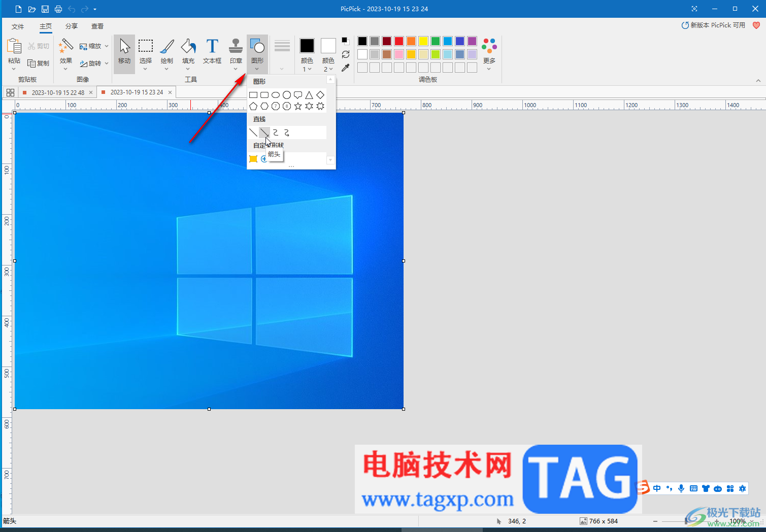This screenshot has height=532, width=766.
Task: Activate the 填充 (Fill) bucket tool
Action: [x=188, y=54]
